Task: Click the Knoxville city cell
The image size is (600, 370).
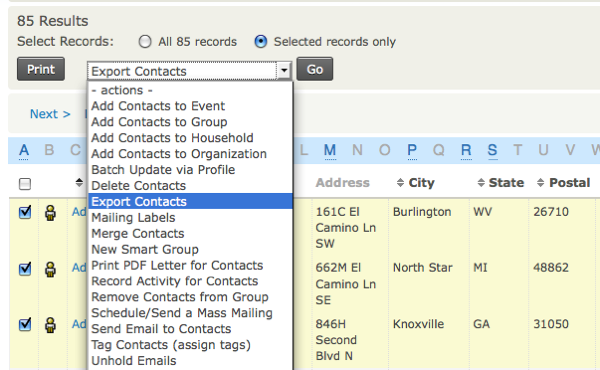Action: point(418,324)
